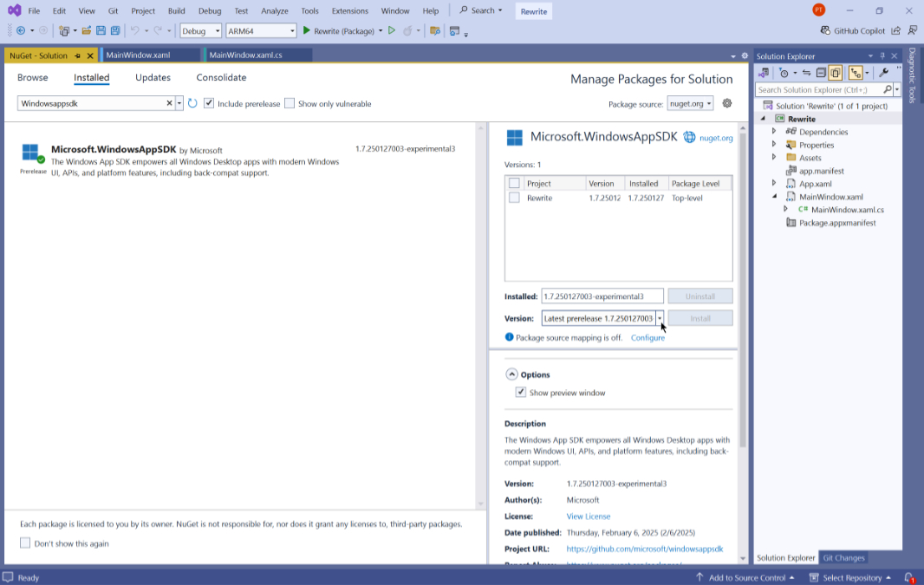
Task: Open the Version dropdown for the package
Action: point(660,318)
